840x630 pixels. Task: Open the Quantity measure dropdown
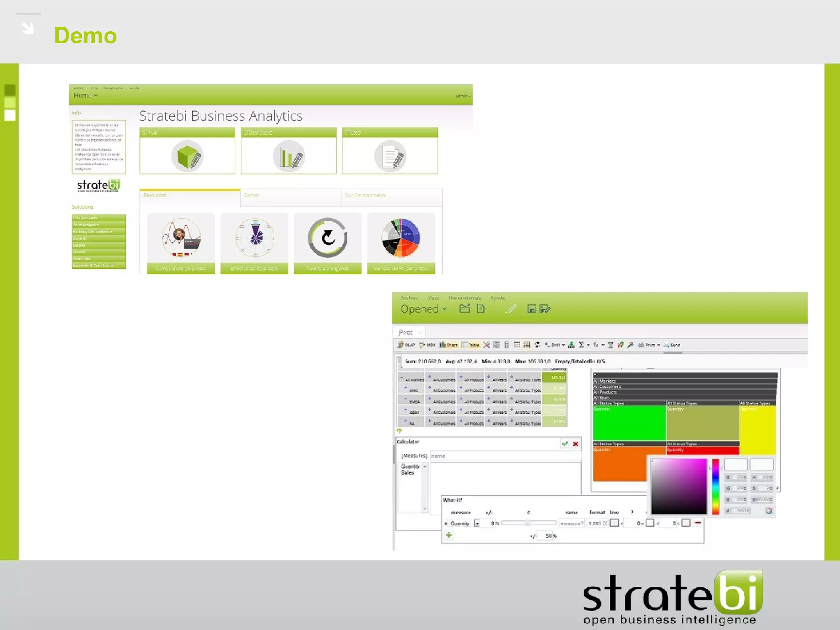(477, 523)
